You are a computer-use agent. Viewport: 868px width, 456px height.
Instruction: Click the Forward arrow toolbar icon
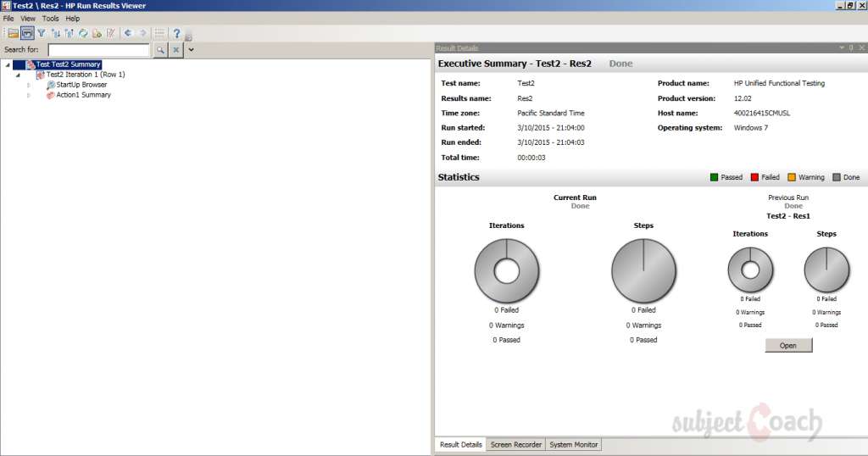tap(142, 33)
